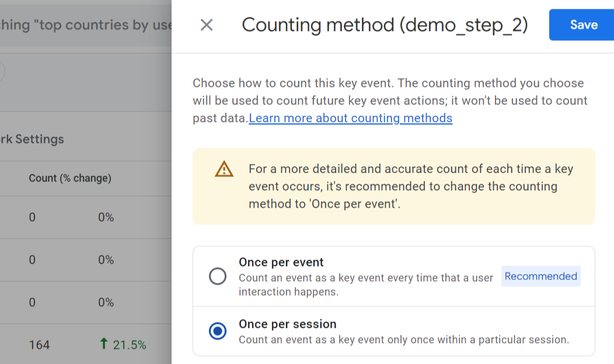Click the warning triangle icon

click(x=224, y=169)
